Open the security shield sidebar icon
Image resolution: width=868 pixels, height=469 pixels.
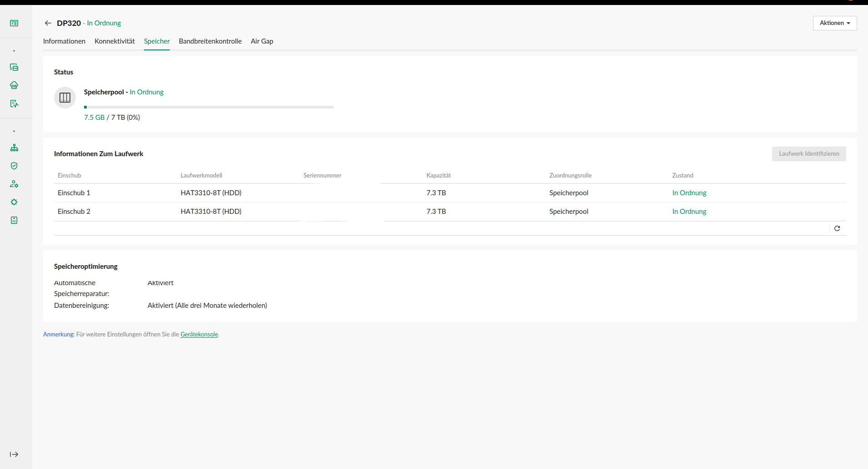coord(14,166)
